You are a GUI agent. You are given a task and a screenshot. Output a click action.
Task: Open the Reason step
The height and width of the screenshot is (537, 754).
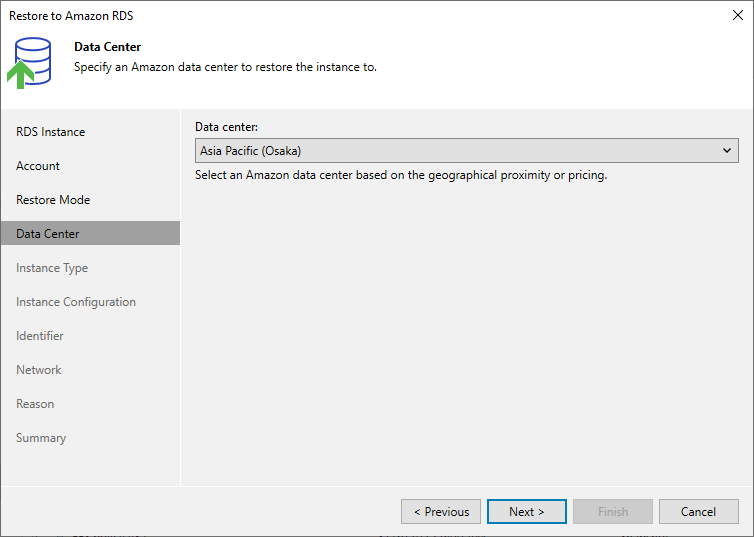coord(35,404)
